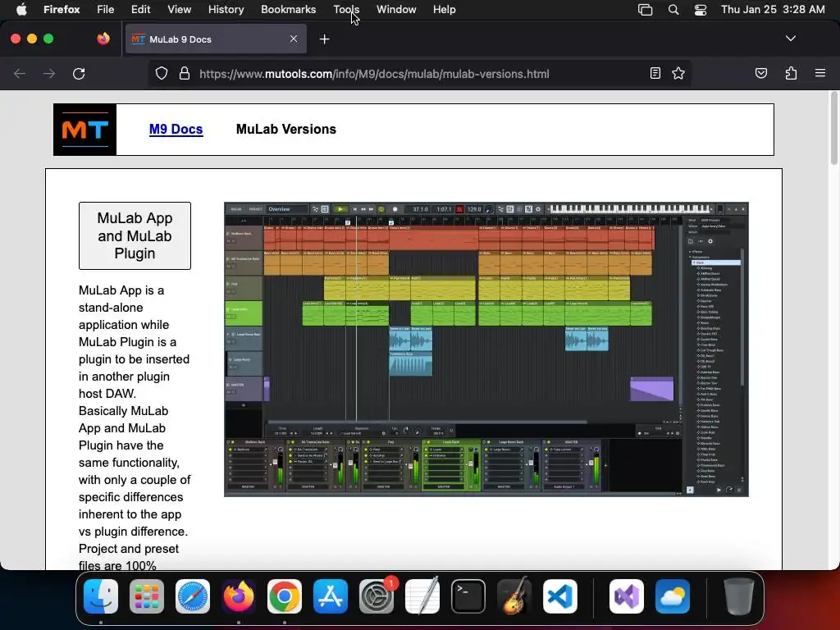
Task: Open the Apple menu
Action: tap(21, 10)
